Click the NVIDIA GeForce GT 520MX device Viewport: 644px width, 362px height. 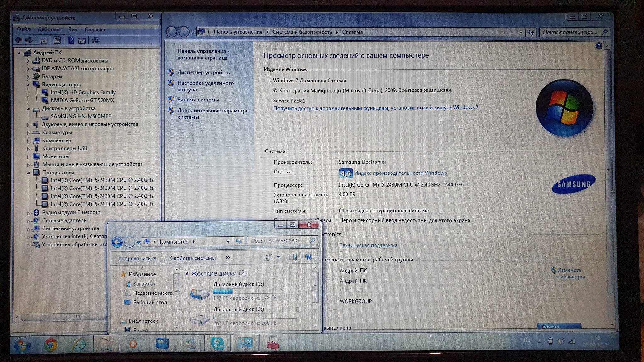(82, 100)
